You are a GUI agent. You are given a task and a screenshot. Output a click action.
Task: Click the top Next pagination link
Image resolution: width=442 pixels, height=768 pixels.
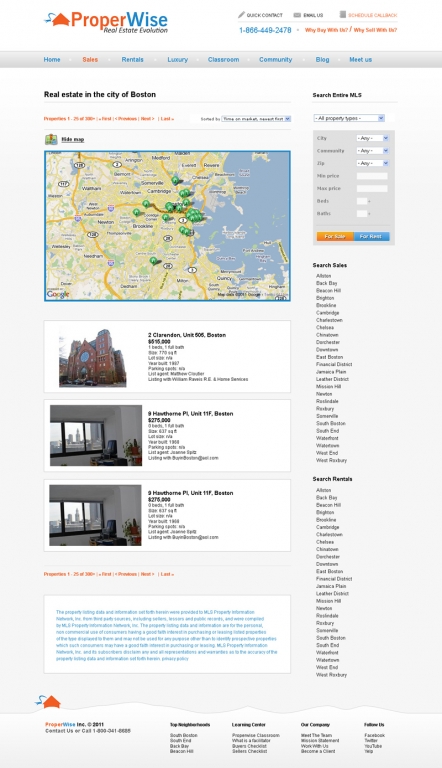point(147,119)
